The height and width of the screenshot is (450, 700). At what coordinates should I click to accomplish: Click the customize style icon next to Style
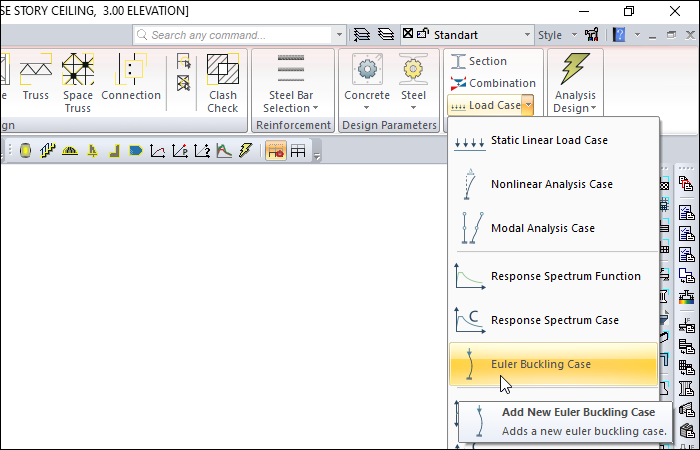click(592, 35)
